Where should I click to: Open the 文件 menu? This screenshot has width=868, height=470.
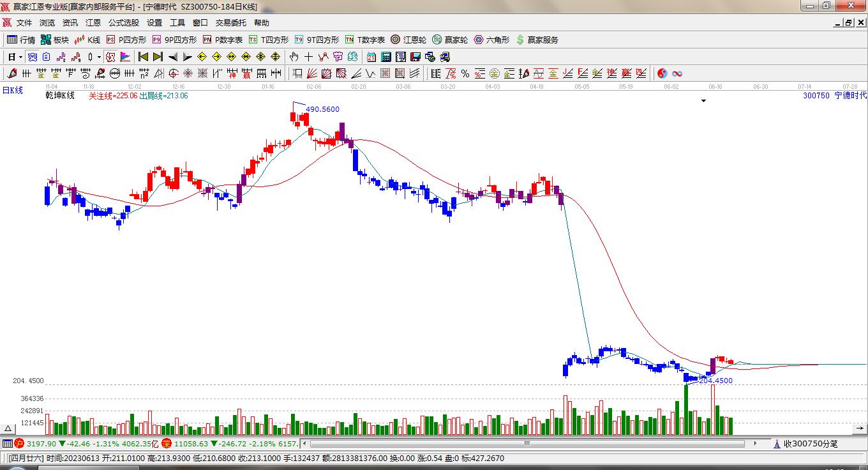[x=24, y=23]
